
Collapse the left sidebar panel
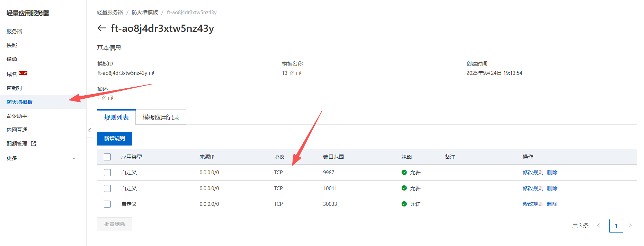(89, 130)
